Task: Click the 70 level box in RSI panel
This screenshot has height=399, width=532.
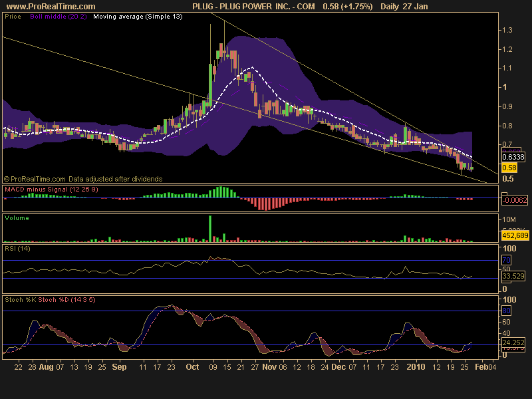Action: [x=506, y=260]
